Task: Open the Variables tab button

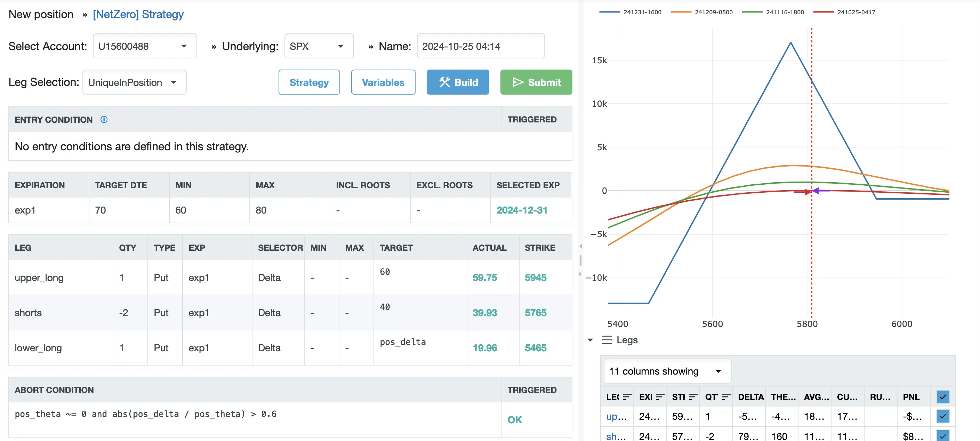Action: tap(383, 82)
